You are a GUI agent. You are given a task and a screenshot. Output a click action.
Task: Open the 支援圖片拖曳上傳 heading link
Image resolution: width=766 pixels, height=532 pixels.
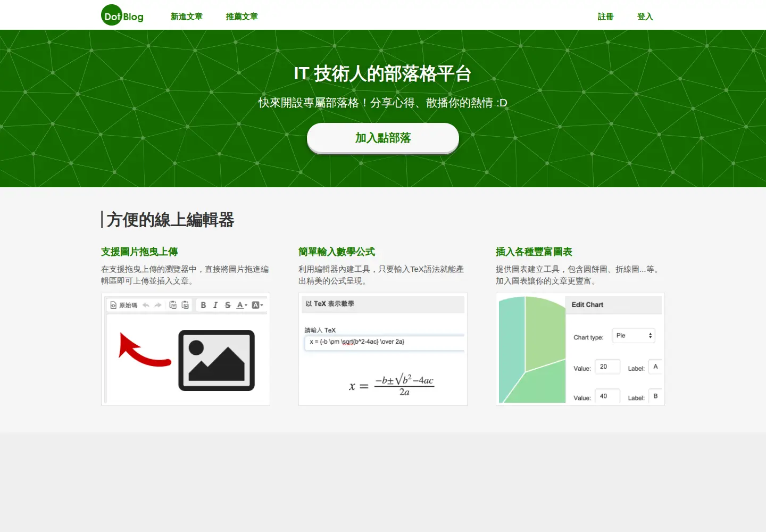click(139, 252)
